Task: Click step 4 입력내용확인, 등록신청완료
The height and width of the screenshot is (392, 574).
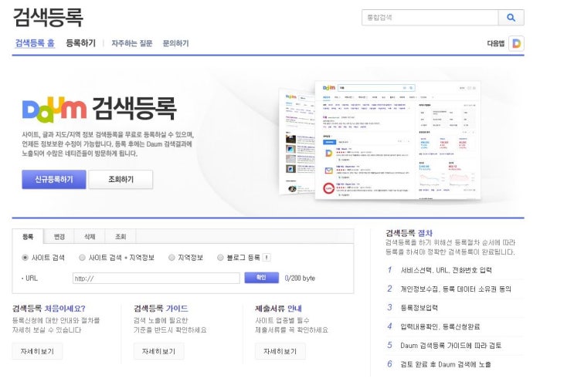Action: [440, 326]
